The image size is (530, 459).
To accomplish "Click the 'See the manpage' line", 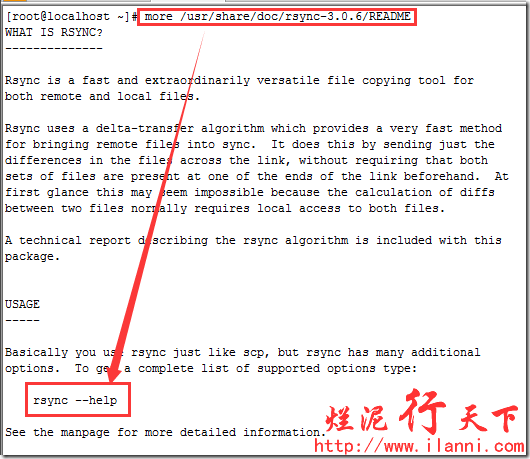I will point(165,432).
